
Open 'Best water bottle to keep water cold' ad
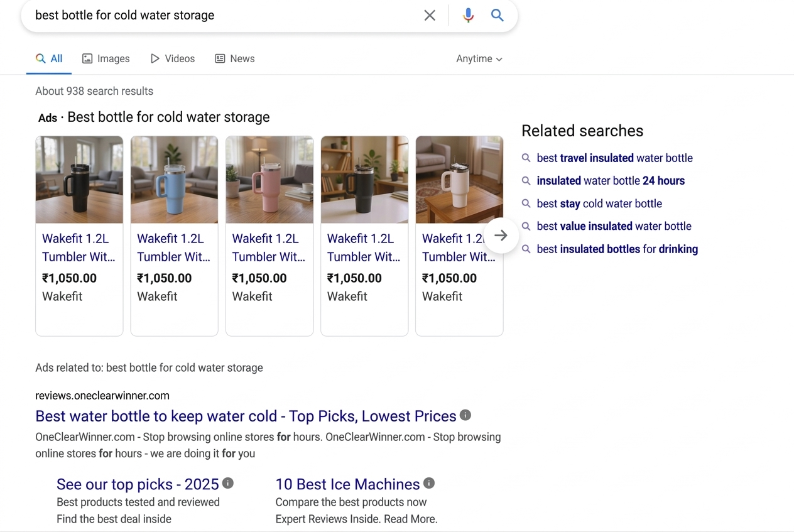[244, 416]
